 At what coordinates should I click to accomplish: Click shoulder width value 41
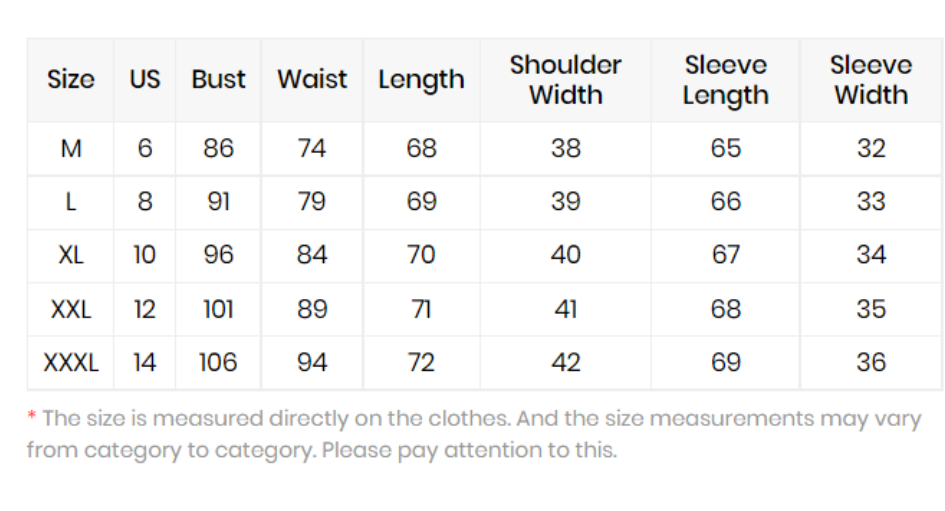[x=565, y=310]
